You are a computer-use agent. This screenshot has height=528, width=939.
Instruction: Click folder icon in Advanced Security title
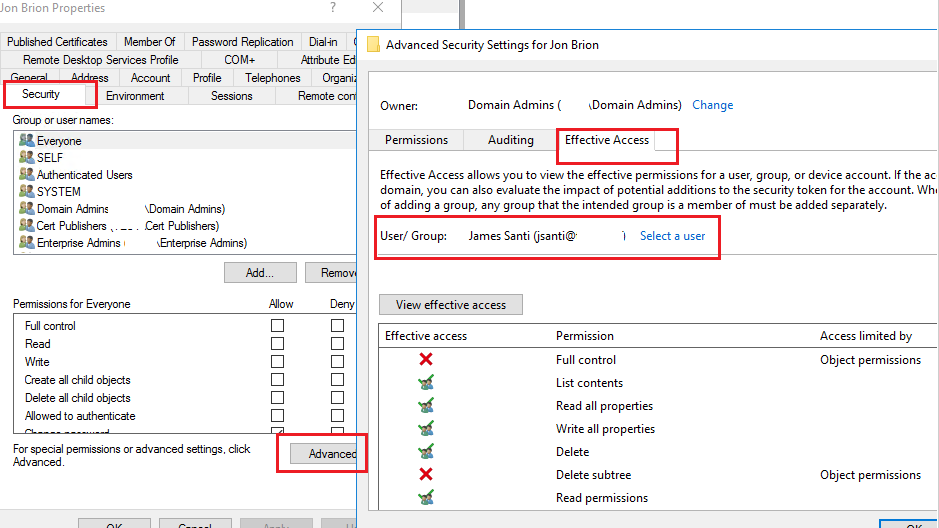[374, 45]
